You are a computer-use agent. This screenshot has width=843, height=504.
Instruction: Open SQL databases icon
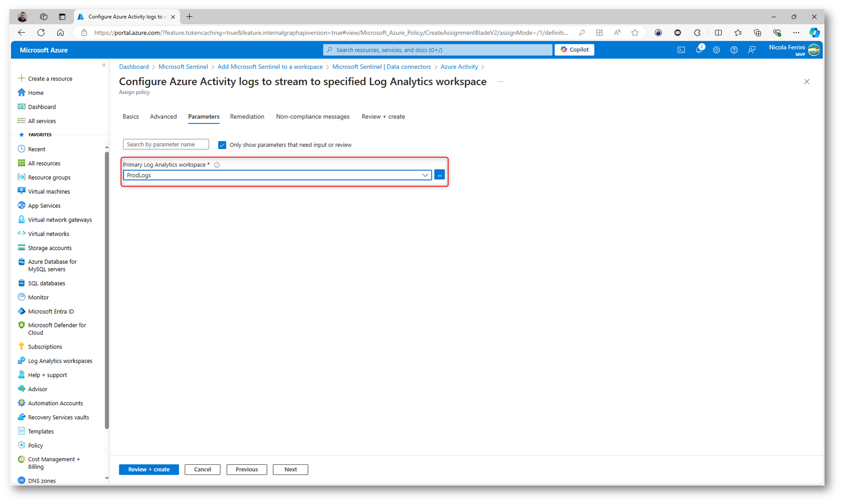21,283
